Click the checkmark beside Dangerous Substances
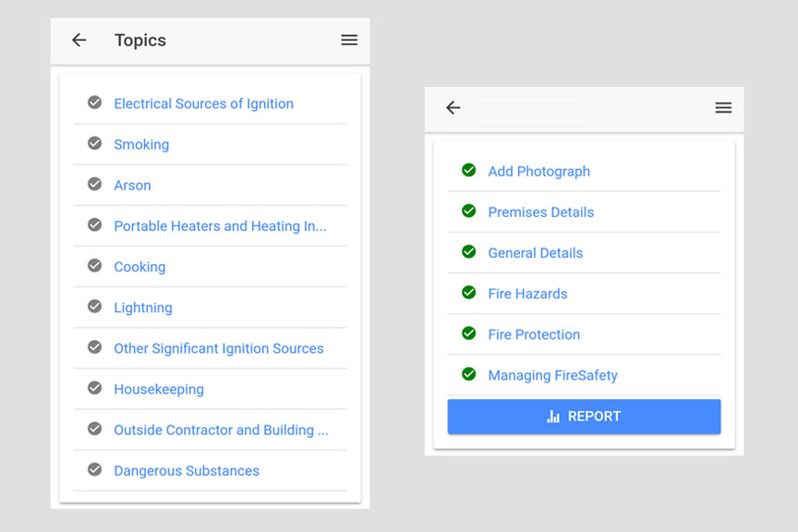798x532 pixels. pos(93,470)
